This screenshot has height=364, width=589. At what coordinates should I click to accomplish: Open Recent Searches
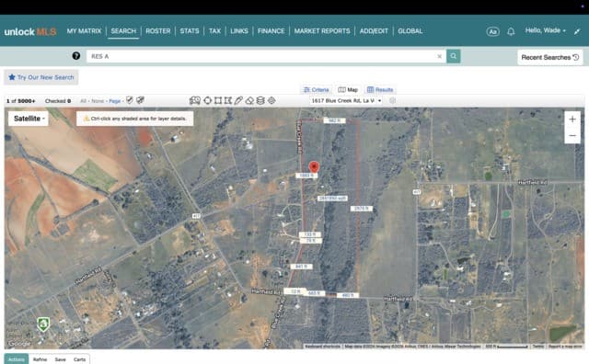(550, 57)
